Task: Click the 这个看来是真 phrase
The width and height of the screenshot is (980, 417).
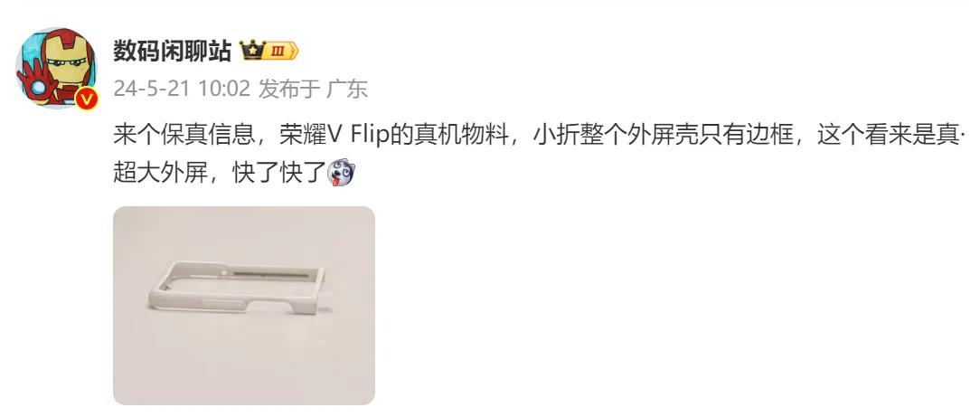Action: (888, 135)
